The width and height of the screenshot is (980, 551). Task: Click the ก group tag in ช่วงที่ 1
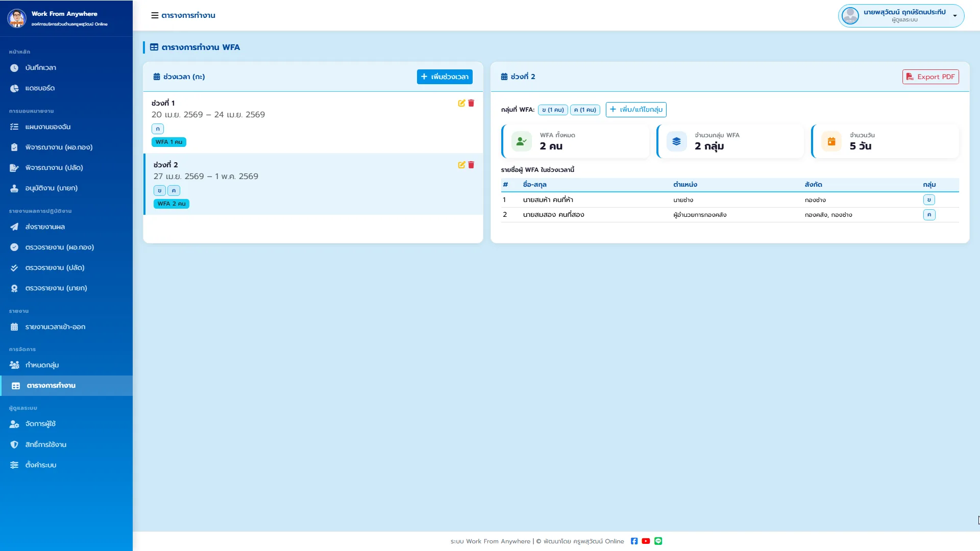pos(158,129)
